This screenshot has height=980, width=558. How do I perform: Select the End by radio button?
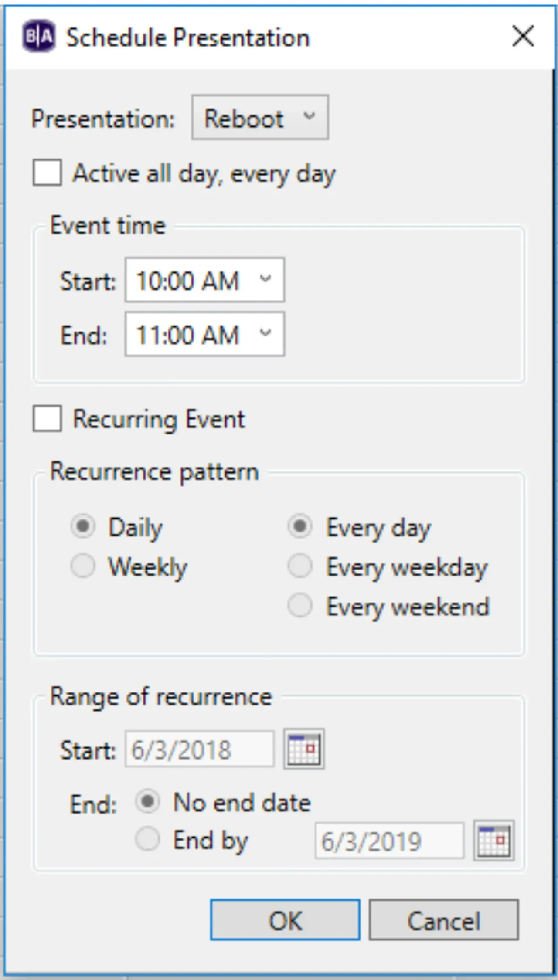(x=147, y=839)
